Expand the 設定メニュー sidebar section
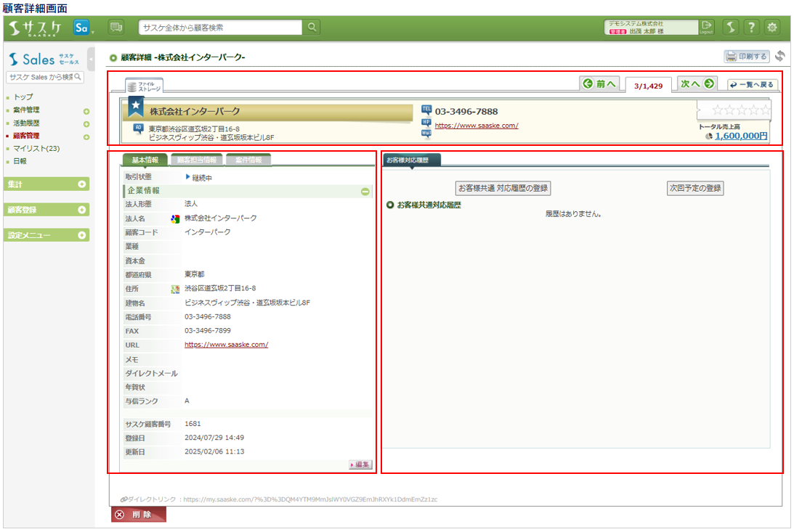Viewport: 794px width, 532px height. 46,235
